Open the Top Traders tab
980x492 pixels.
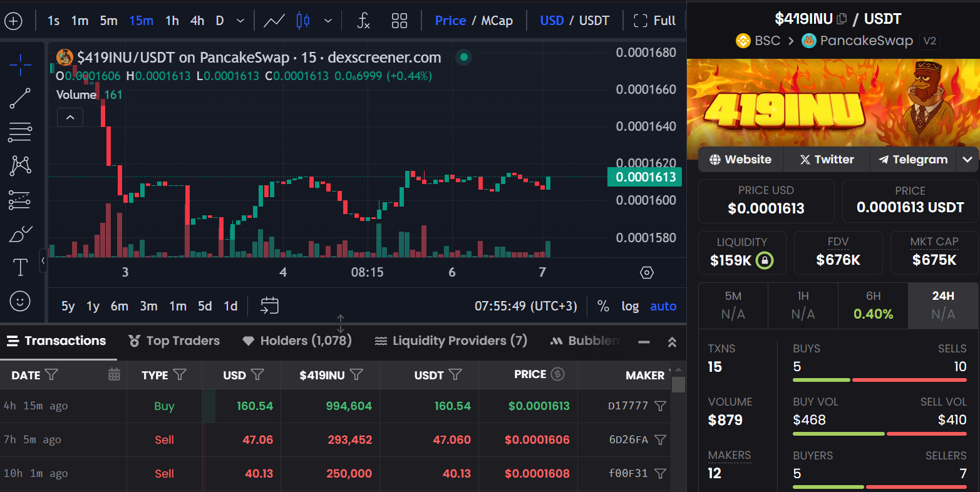[x=174, y=341]
